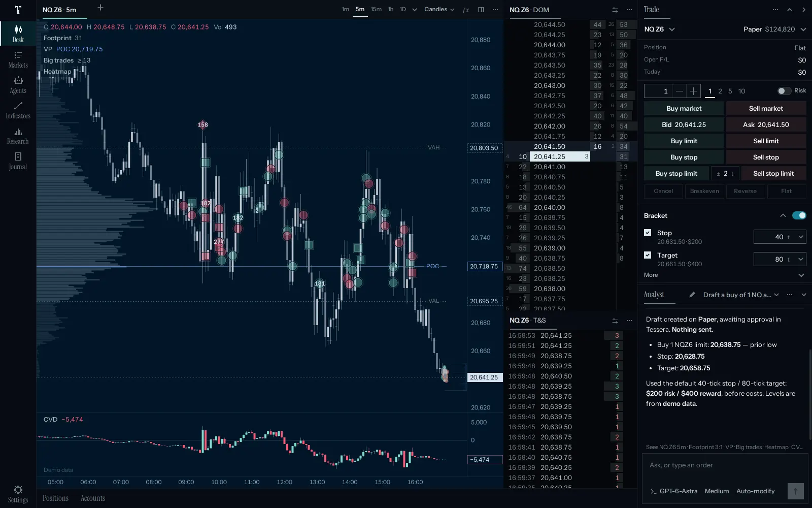
Task: Open DOM panel more options menu
Action: 629,10
